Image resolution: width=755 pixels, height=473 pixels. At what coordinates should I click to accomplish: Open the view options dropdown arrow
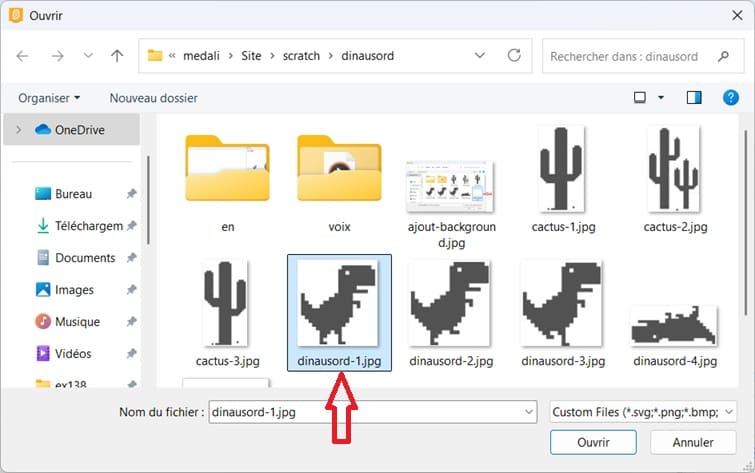click(x=661, y=98)
